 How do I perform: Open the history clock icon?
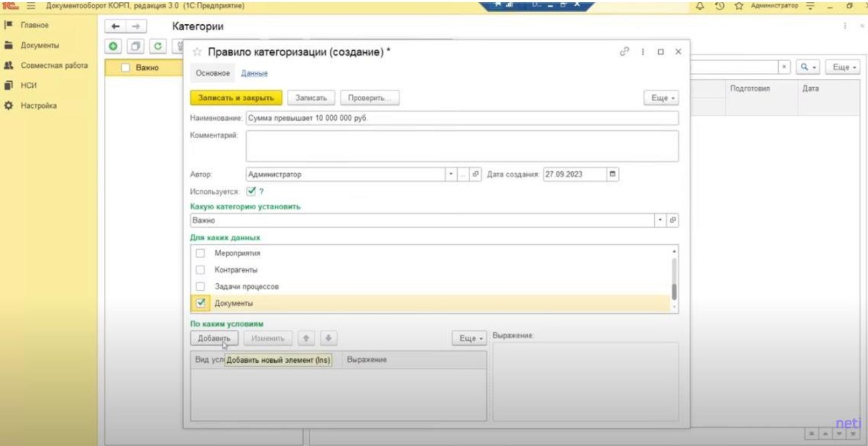pos(719,6)
